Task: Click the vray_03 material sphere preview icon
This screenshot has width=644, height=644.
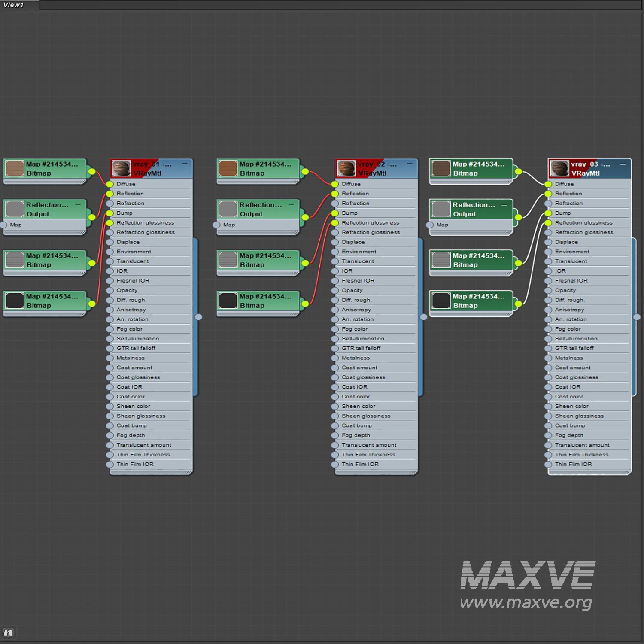Action: (x=559, y=168)
